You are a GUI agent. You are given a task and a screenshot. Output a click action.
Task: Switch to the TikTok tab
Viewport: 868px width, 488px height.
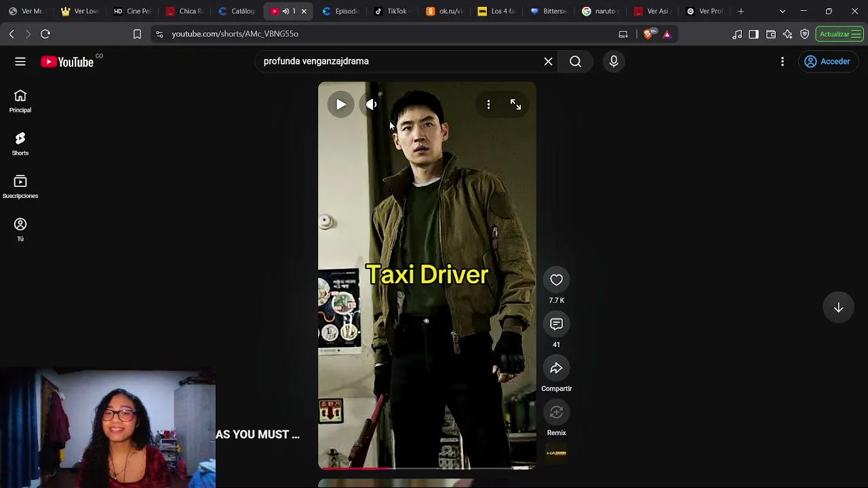391,12
